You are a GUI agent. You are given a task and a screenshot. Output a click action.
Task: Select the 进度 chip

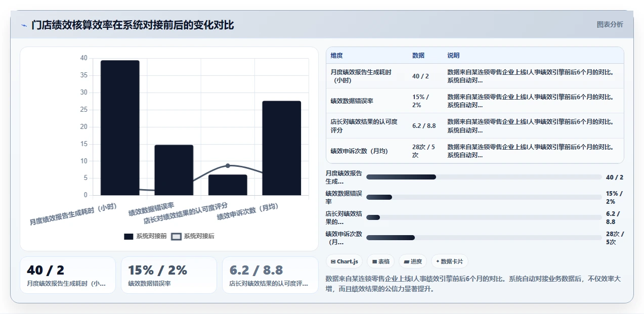click(413, 261)
